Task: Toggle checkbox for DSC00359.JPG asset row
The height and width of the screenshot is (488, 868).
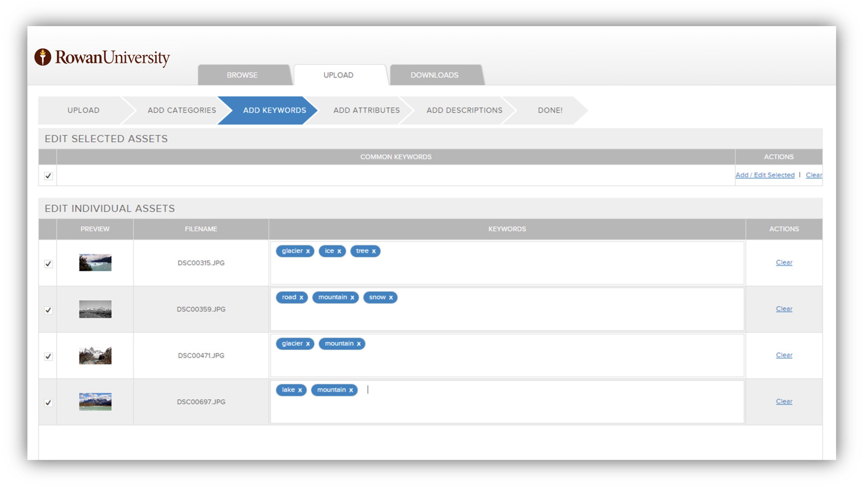Action: (x=49, y=309)
